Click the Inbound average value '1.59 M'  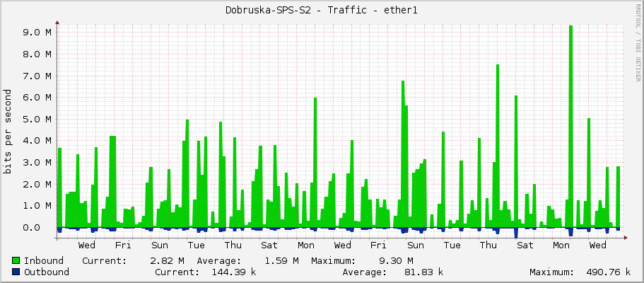coord(282,261)
